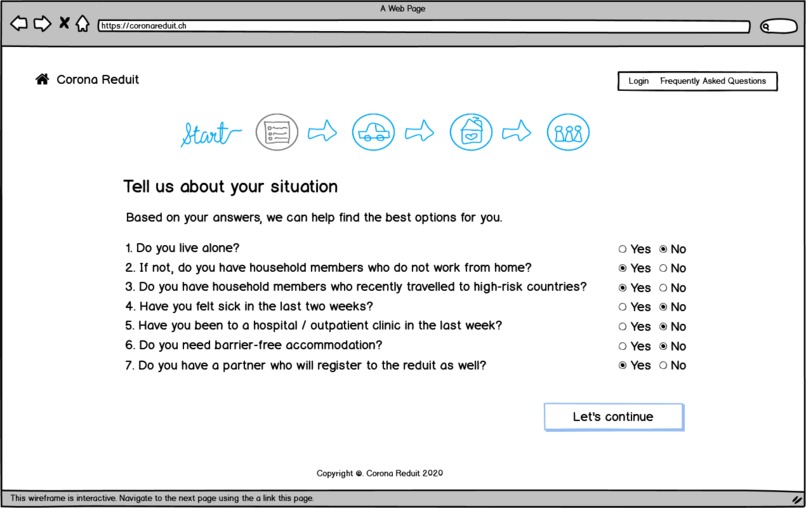Image resolution: width=806 pixels, height=508 pixels.
Task: Click the Copyright Corona Reduit 2020 footer
Action: [x=379, y=473]
